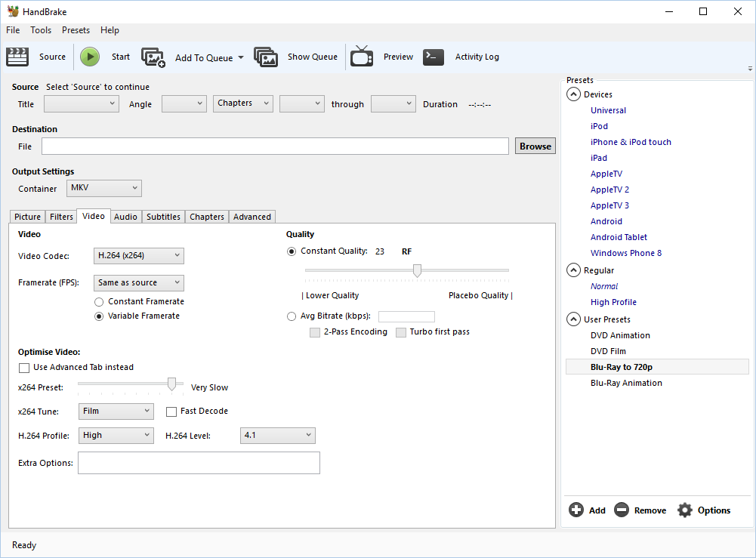This screenshot has width=756, height=558.
Task: Click the Add To Queue icon
Action: point(153,57)
